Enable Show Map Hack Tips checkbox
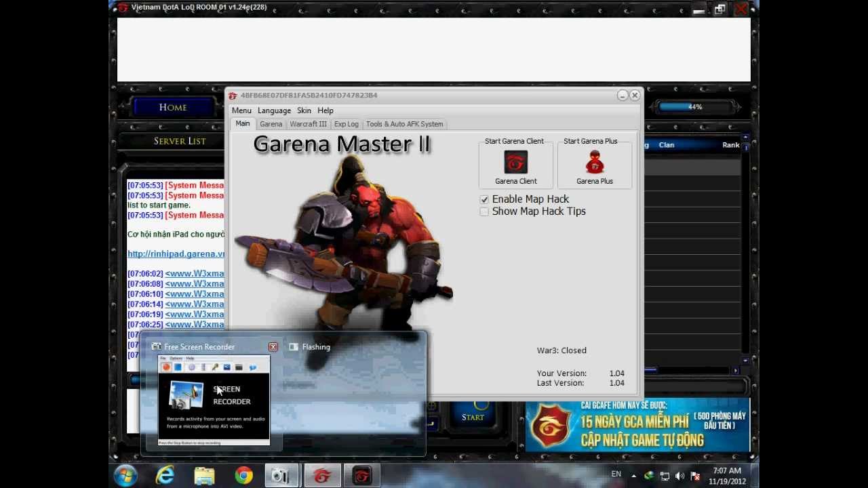 coord(484,211)
